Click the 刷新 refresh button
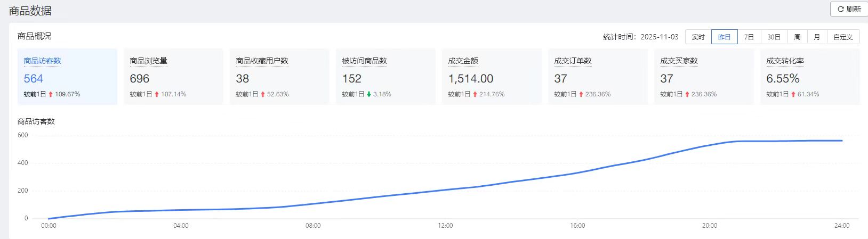 849,9
